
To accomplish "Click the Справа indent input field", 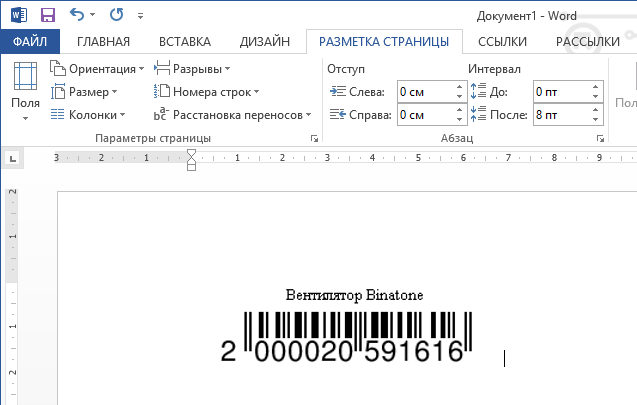I will (425, 115).
